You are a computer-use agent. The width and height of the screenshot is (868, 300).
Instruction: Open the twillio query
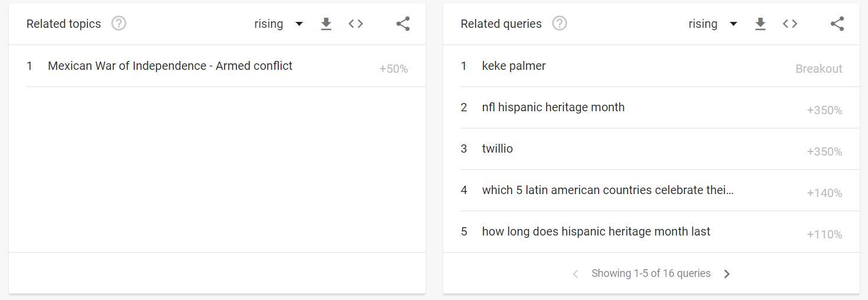pos(498,149)
